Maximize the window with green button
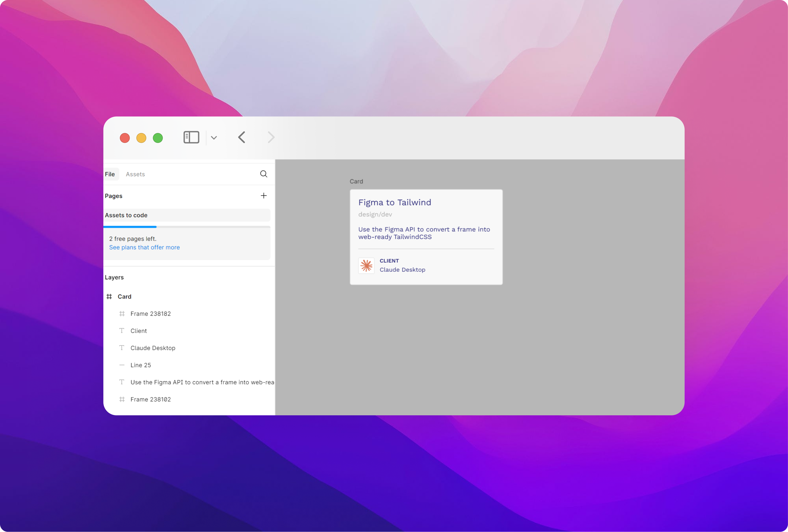The image size is (788, 532). coord(158,138)
